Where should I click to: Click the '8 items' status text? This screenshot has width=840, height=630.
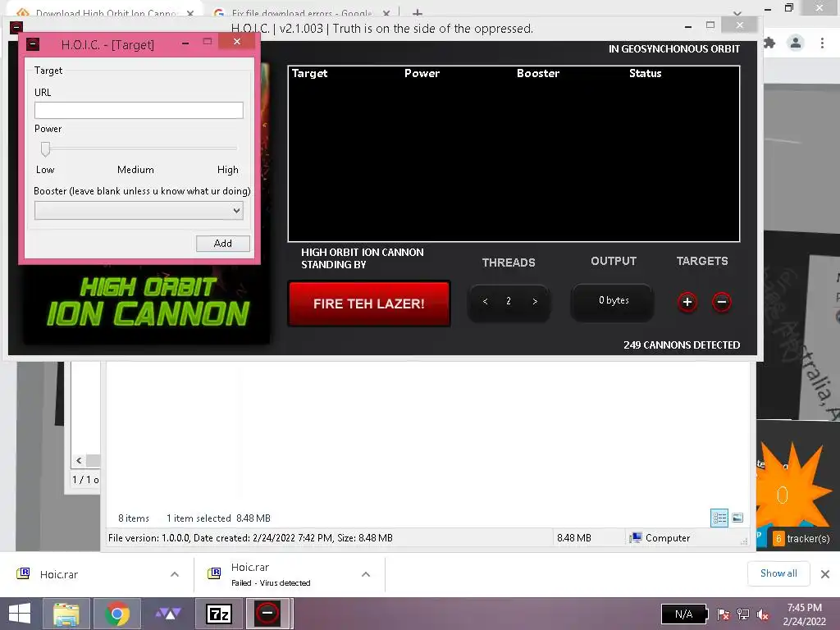click(x=134, y=518)
